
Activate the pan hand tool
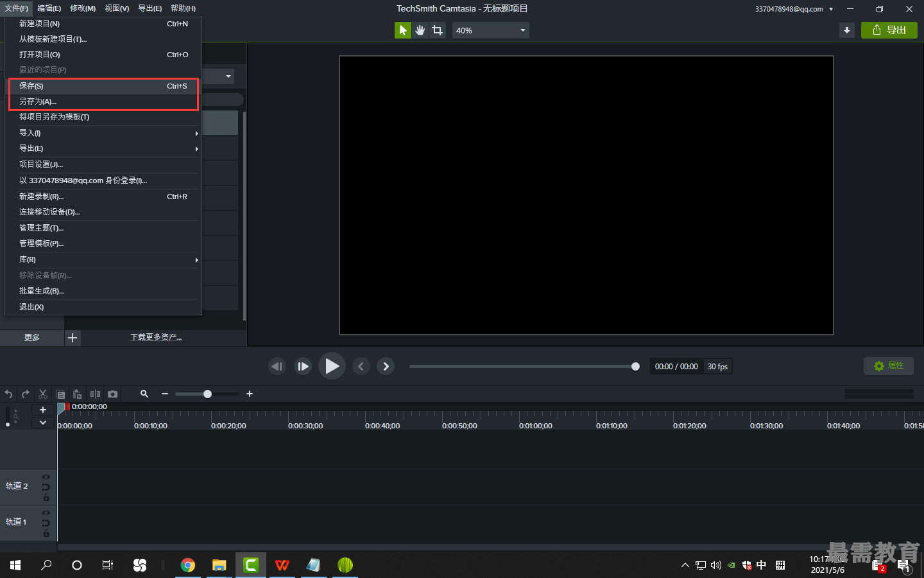(420, 30)
